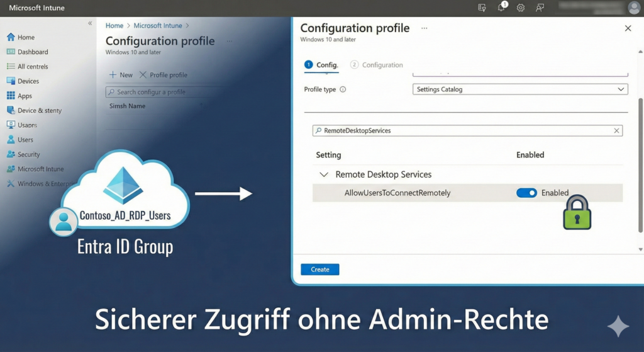This screenshot has width=644, height=352.
Task: Click the Security icon in sidebar
Action: click(11, 154)
